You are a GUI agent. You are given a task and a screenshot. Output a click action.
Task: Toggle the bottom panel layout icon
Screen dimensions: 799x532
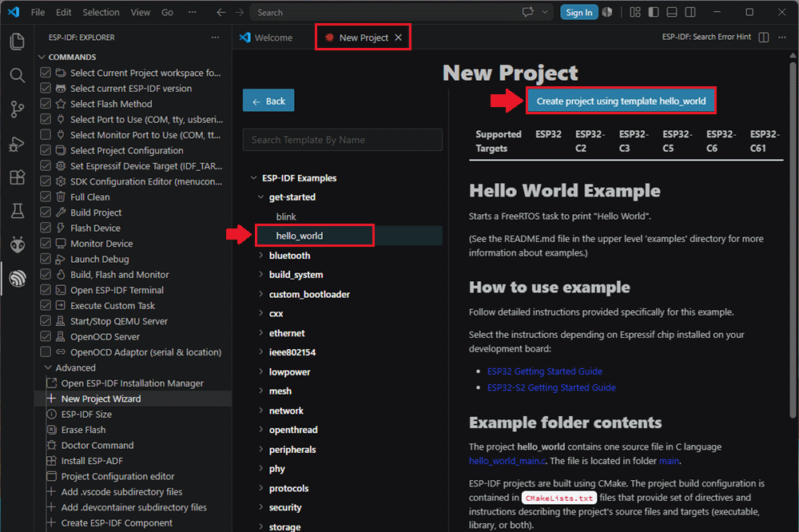click(x=672, y=12)
